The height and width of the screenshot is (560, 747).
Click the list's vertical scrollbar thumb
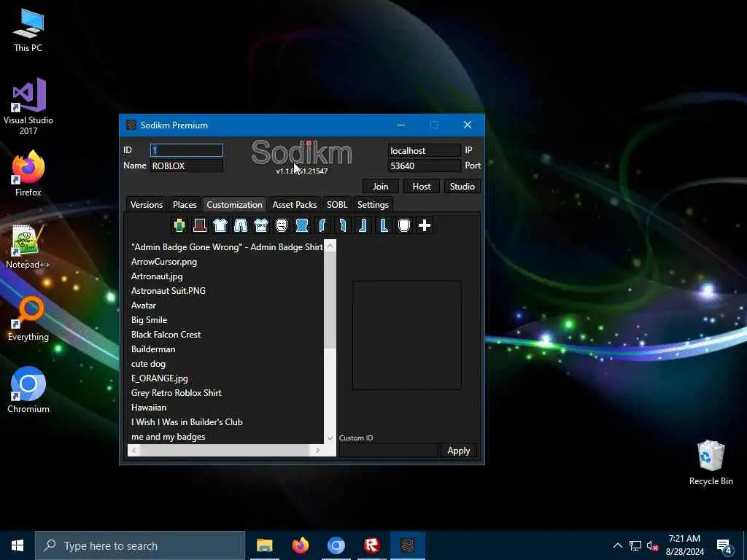(x=330, y=300)
